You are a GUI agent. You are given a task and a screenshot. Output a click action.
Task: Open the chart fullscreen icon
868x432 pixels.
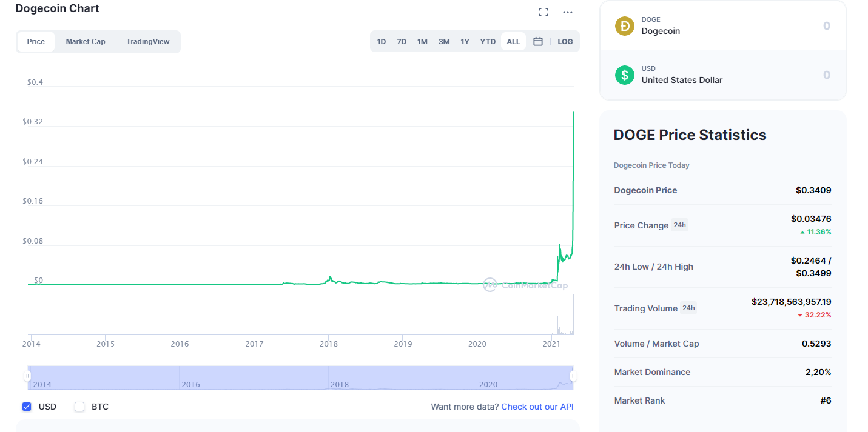point(543,12)
